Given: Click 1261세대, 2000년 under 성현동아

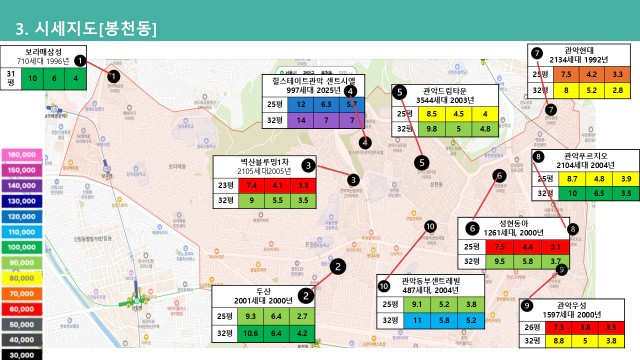Looking at the screenshot, I should [513, 233].
